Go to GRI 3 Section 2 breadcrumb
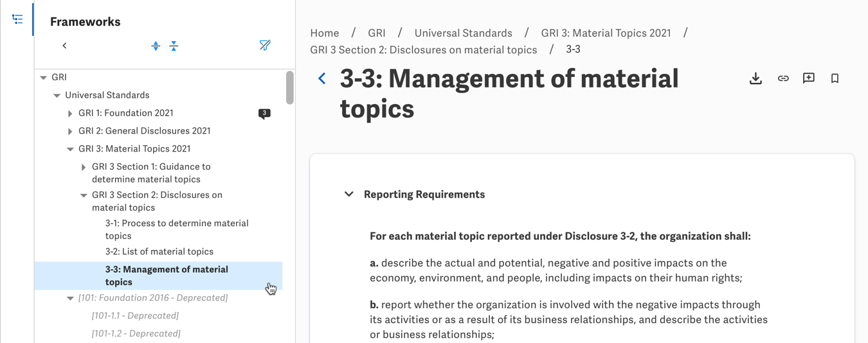Screen dimensions: 868x343 coord(424,49)
